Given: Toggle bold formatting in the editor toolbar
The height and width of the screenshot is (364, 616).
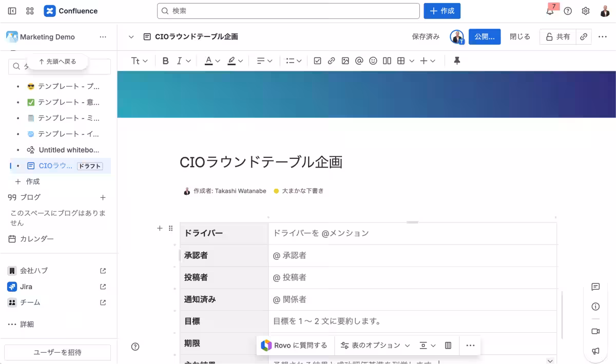Looking at the screenshot, I should tap(165, 60).
